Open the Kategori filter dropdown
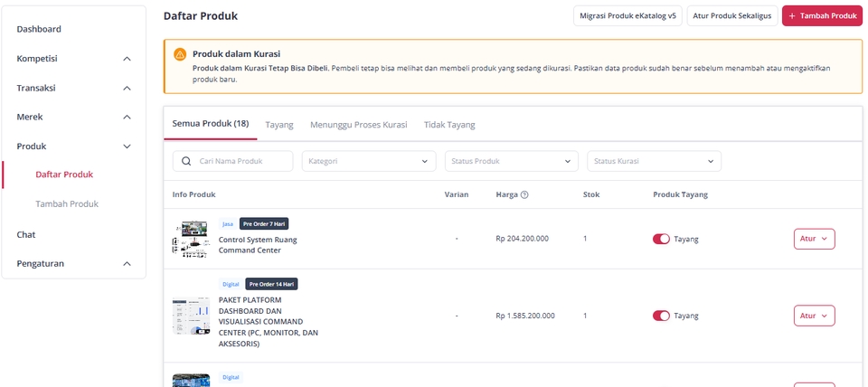This screenshot has height=387, width=868. click(368, 161)
